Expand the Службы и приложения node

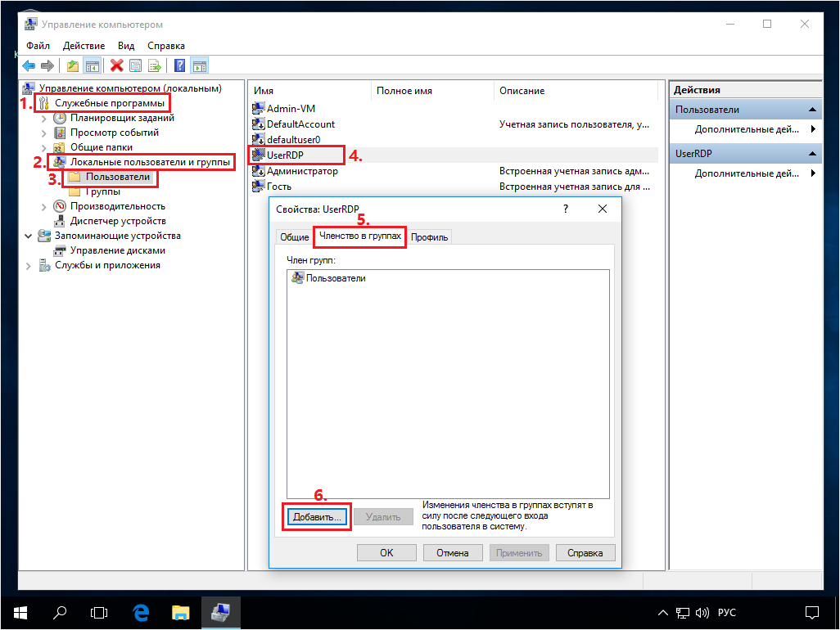click(x=29, y=266)
